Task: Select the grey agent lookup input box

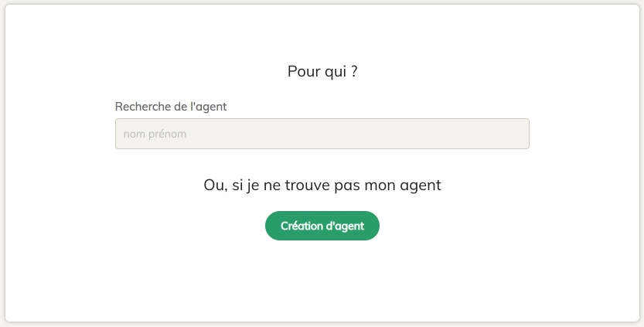Action: coord(322,134)
